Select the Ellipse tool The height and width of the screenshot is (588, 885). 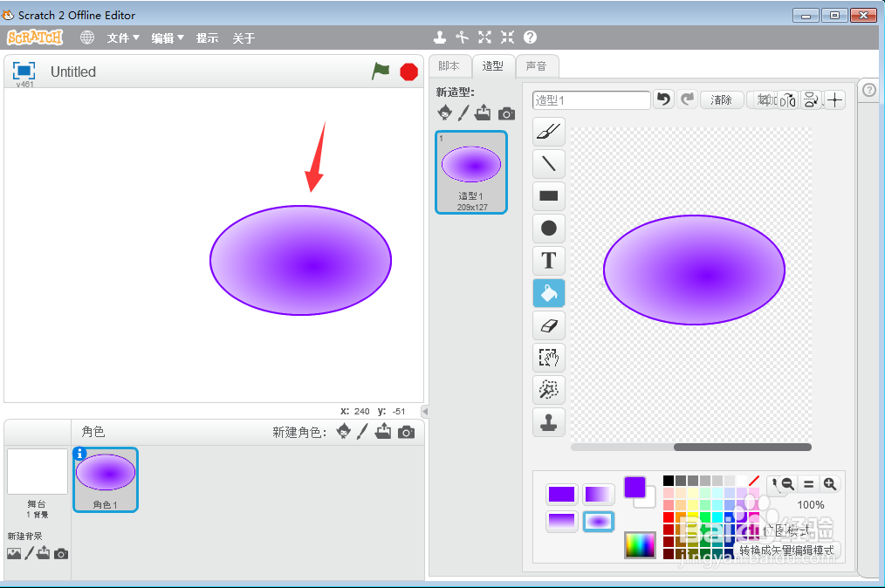click(549, 228)
